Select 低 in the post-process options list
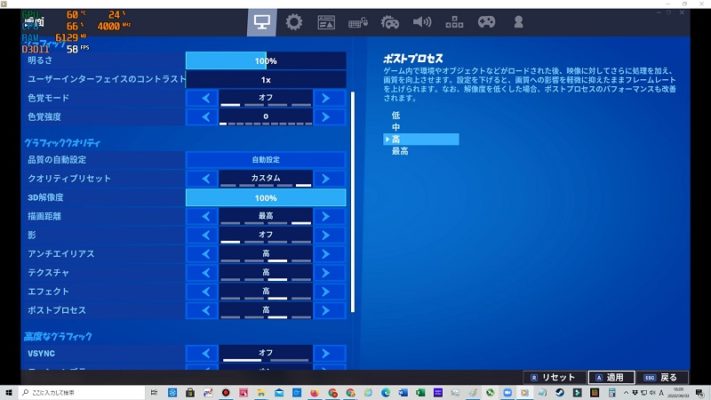The width and height of the screenshot is (711, 400). (x=396, y=116)
